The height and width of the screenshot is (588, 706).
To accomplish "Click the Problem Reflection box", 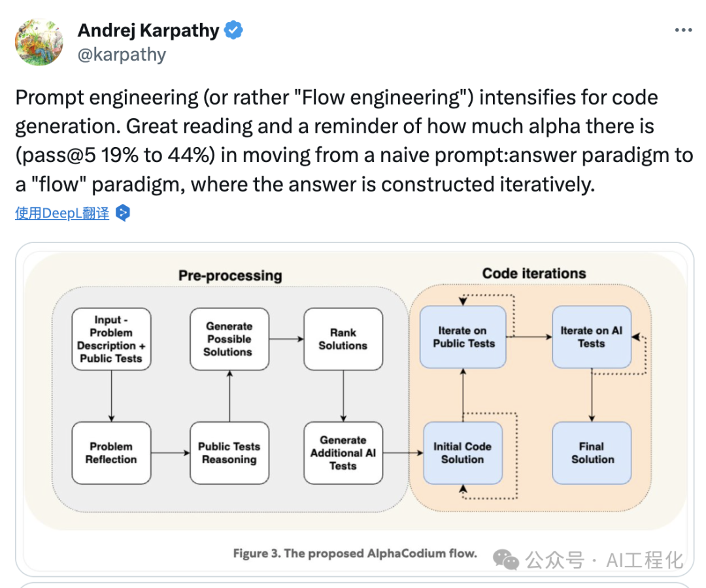I will click(111, 453).
